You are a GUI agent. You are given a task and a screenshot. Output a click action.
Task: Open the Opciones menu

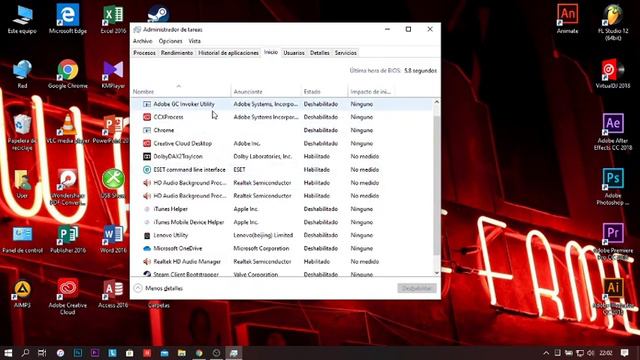coord(171,41)
